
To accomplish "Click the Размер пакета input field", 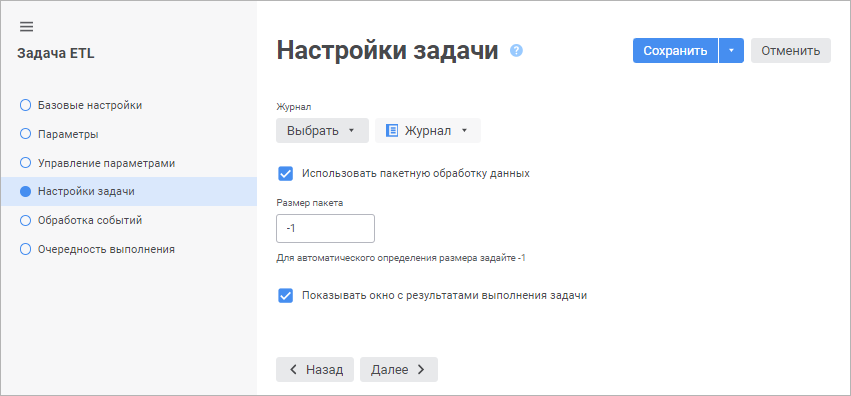I will click(x=325, y=228).
